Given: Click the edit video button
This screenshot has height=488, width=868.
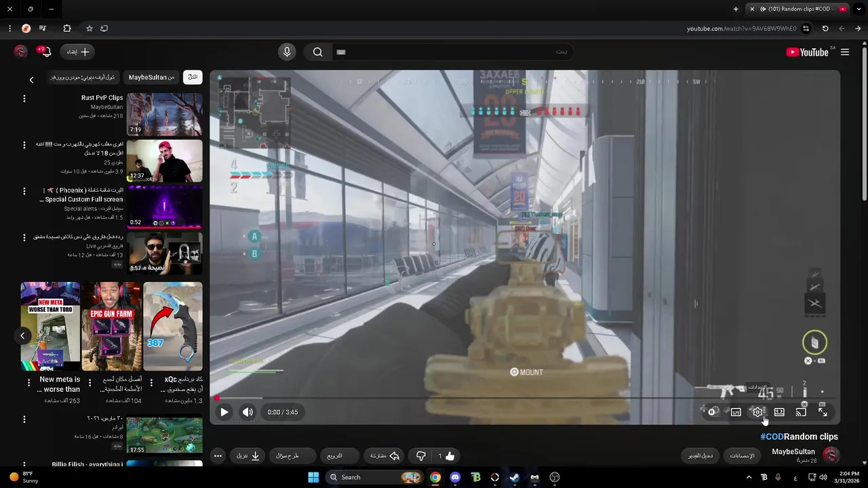Looking at the screenshot, I should [701, 455].
